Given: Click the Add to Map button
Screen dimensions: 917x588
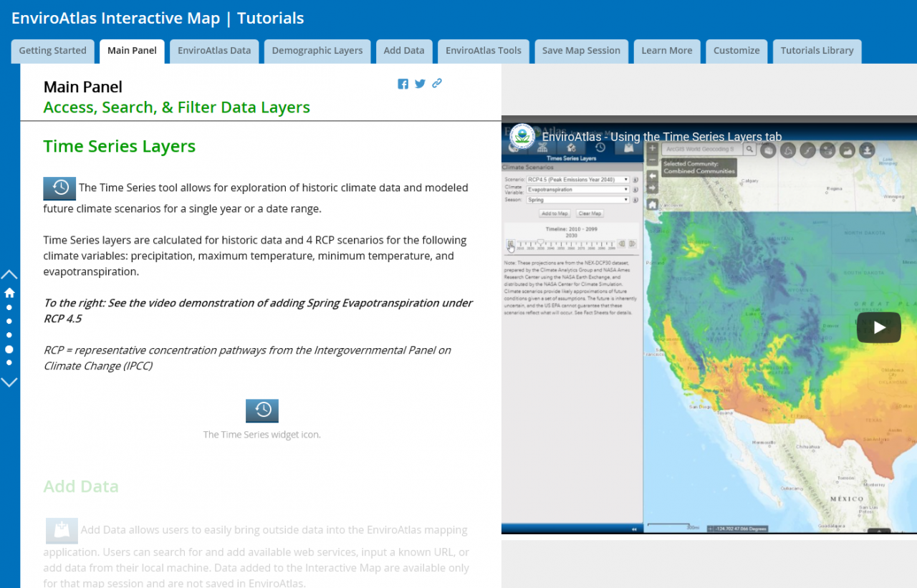Looking at the screenshot, I should pyautogui.click(x=554, y=213).
